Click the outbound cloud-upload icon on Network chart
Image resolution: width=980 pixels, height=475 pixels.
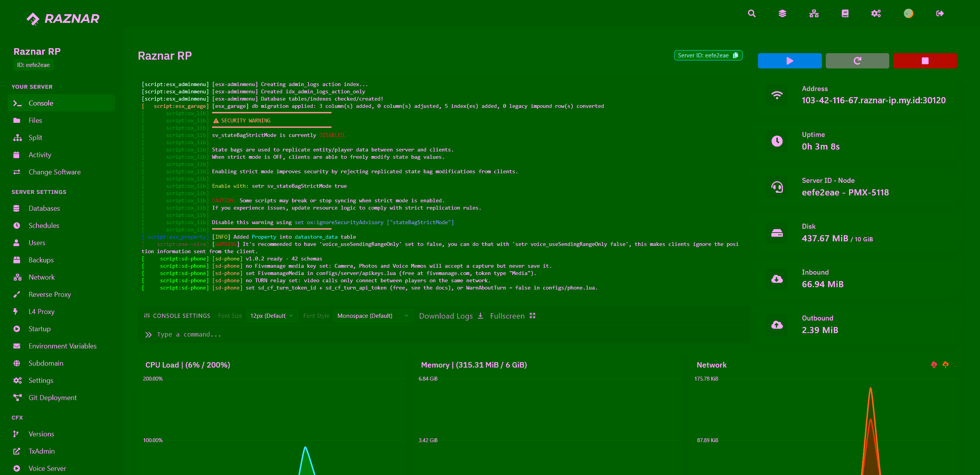pos(946,365)
